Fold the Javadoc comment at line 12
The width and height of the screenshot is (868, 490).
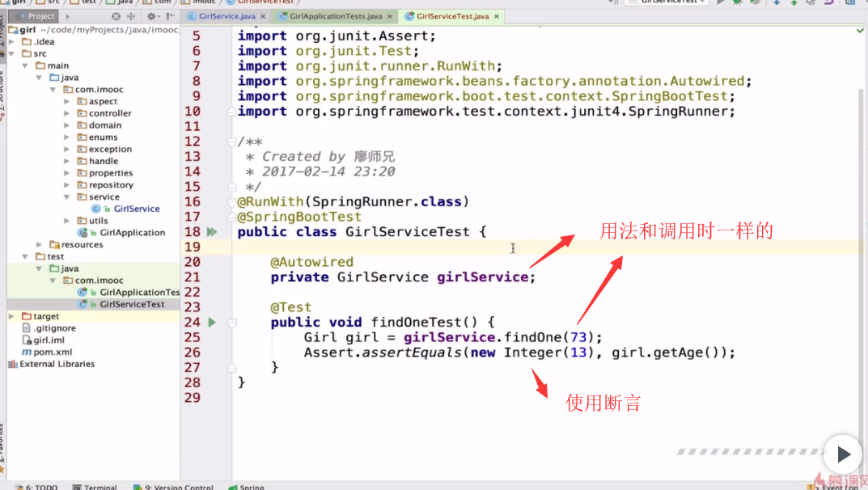point(232,142)
